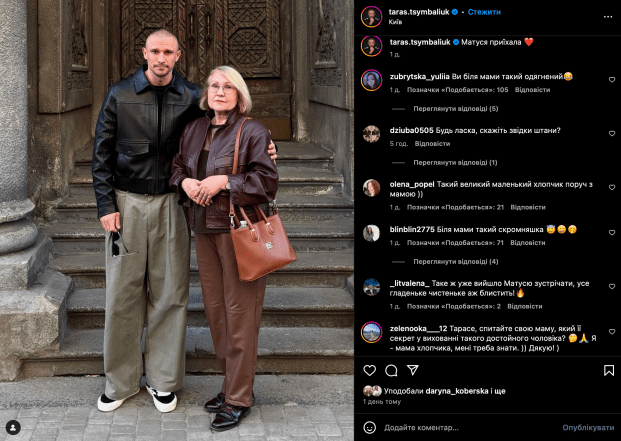The width and height of the screenshot is (621, 441).
Task: Reply to olena_popel's comment
Action: tap(528, 207)
